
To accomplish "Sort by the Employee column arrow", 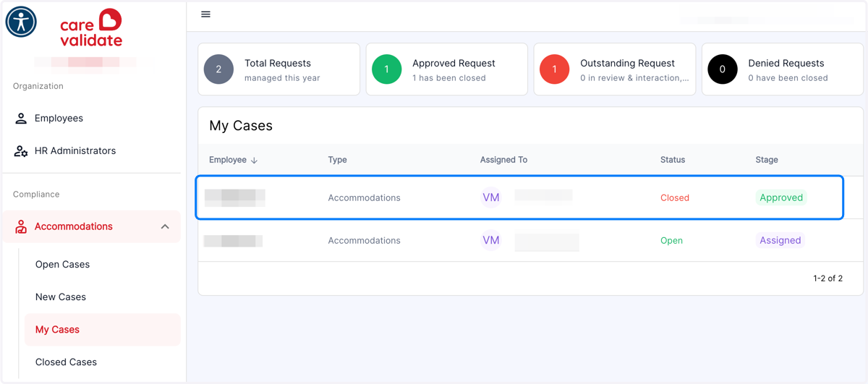I will 254,161.
